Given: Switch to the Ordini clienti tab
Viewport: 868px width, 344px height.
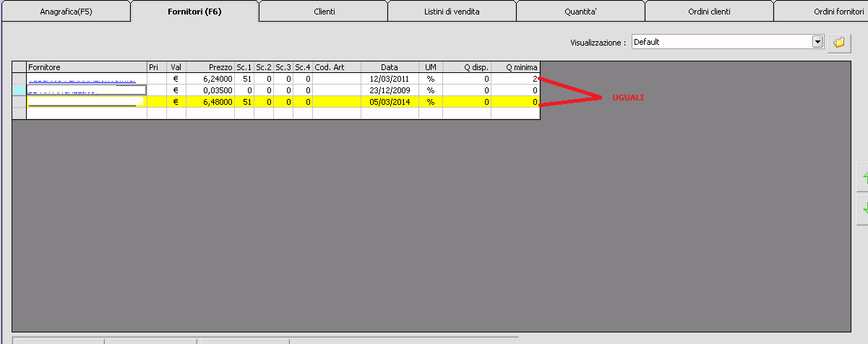Looking at the screenshot, I should (709, 12).
